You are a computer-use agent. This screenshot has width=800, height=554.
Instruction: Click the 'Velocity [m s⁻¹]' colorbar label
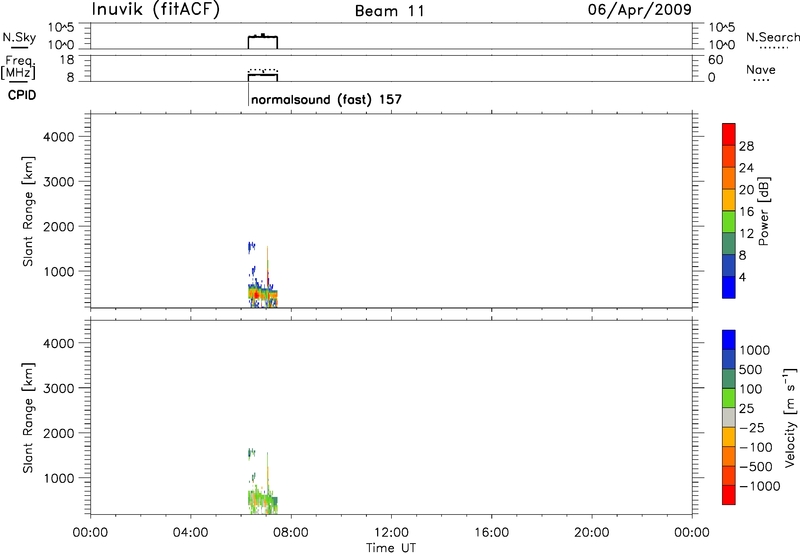(789, 417)
